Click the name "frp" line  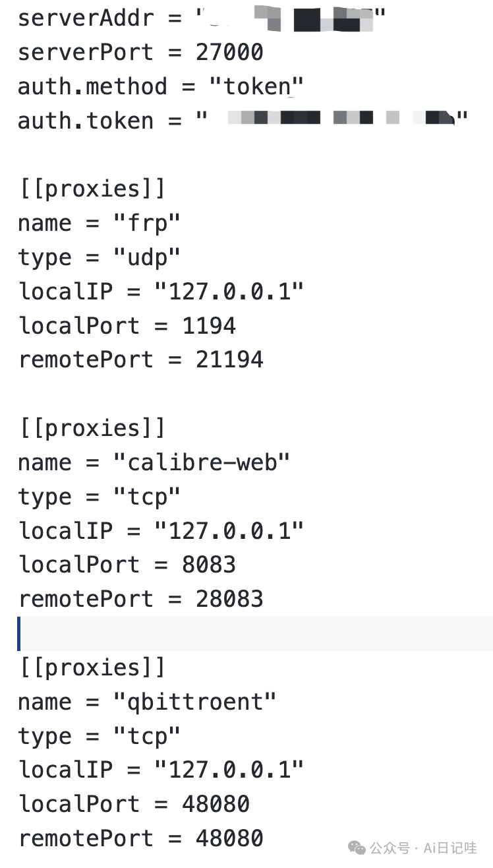point(99,223)
